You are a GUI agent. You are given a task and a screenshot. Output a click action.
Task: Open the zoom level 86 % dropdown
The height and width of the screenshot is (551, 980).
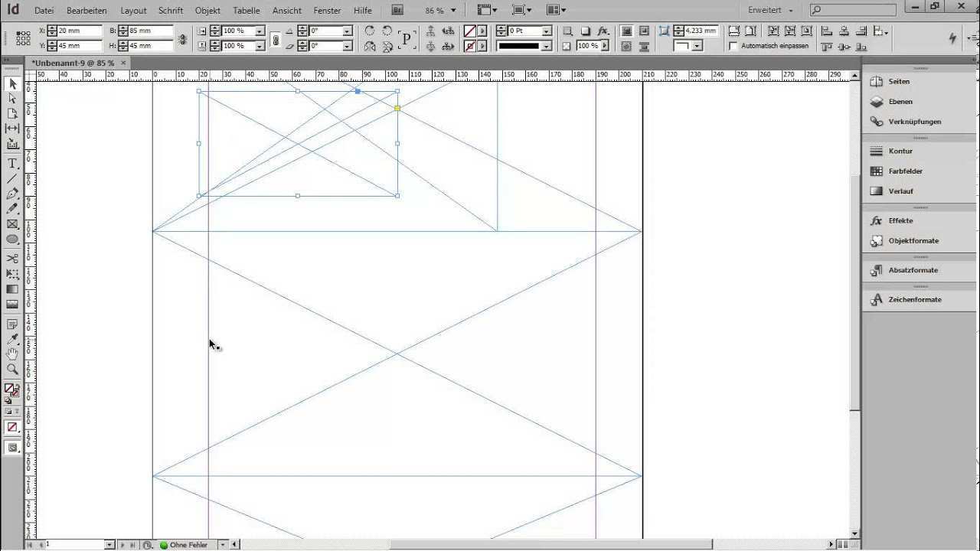click(453, 11)
